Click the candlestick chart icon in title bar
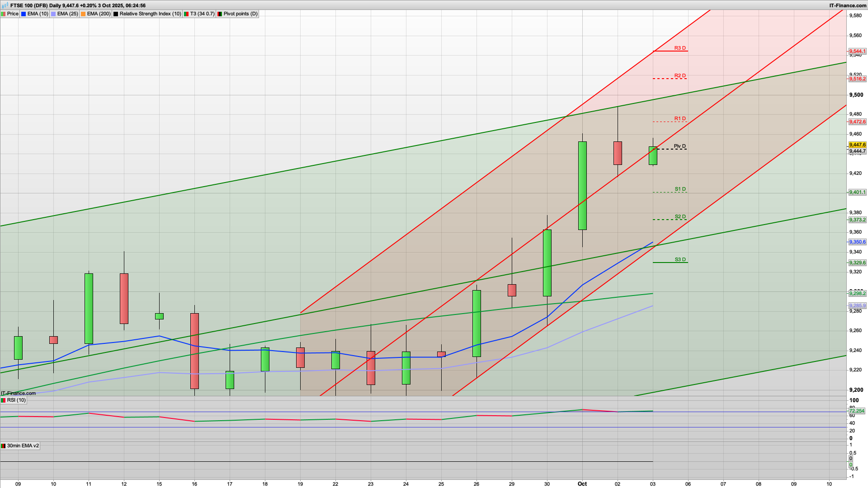868x488 pixels. [5, 5]
